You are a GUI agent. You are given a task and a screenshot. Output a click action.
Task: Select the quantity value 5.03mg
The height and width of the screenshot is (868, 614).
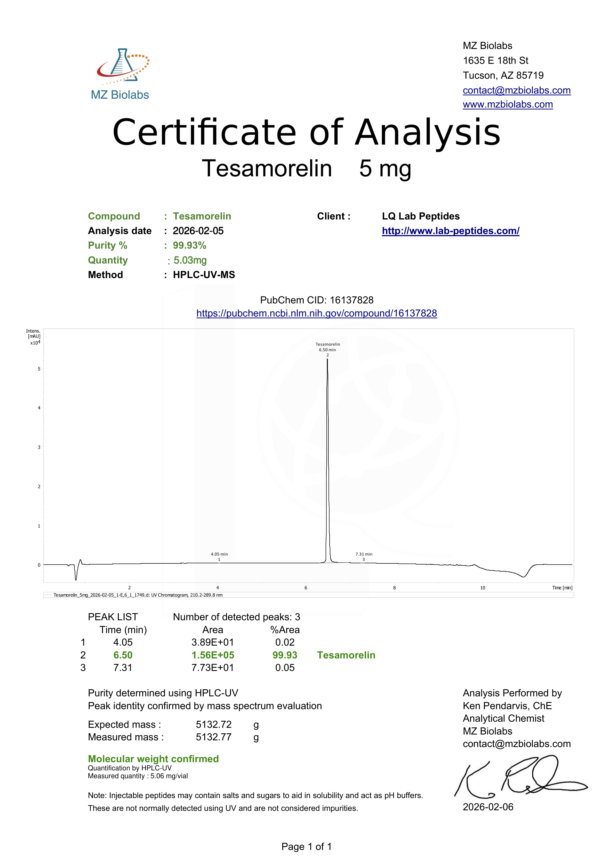coord(190,260)
